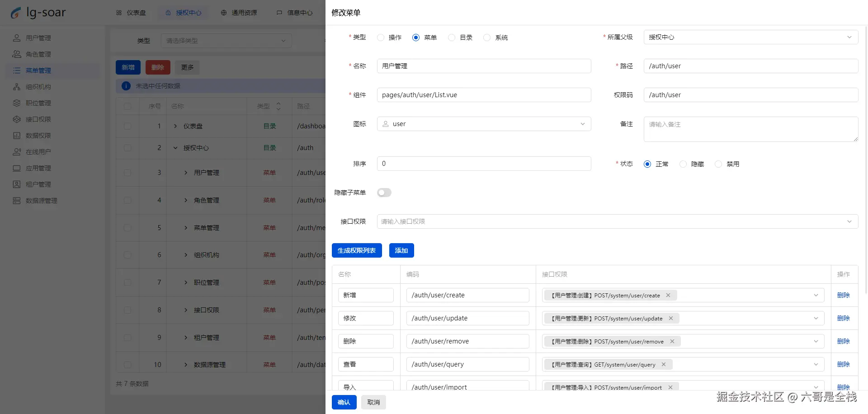
Task: Expand the 组织机构 tree row
Action: 186,255
